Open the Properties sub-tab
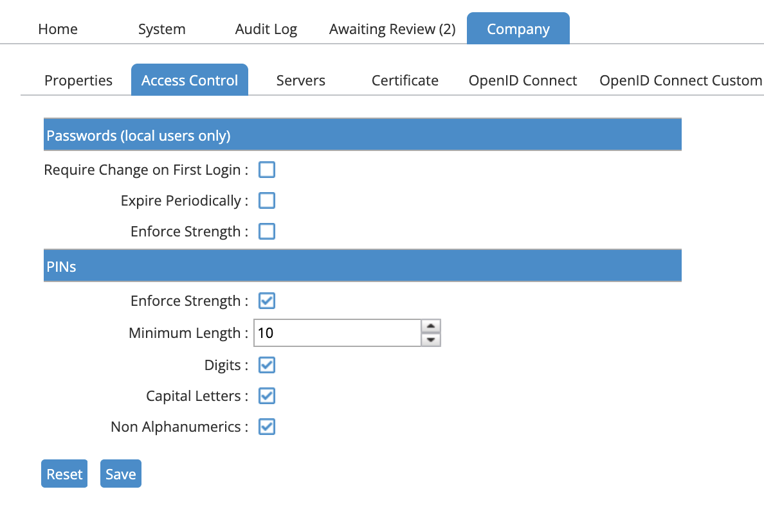The height and width of the screenshot is (532, 764). point(78,80)
